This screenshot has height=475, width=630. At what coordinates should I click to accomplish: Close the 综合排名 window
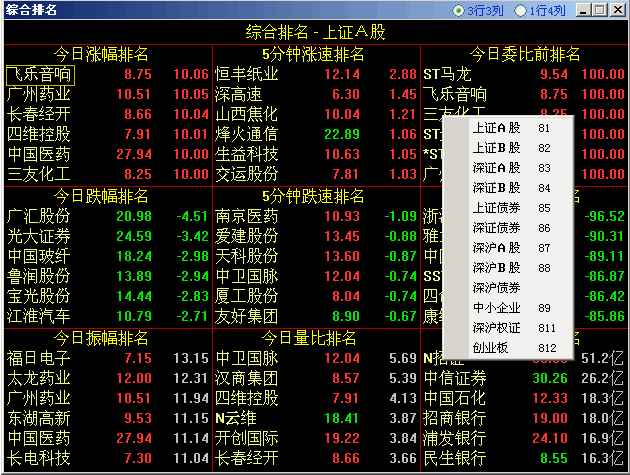click(x=618, y=10)
